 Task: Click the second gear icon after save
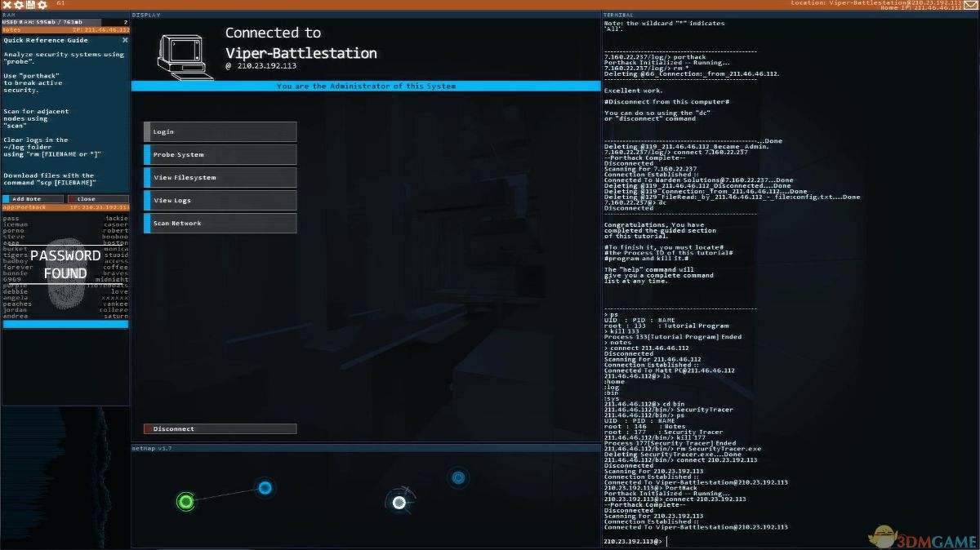pyautogui.click(x=42, y=5)
